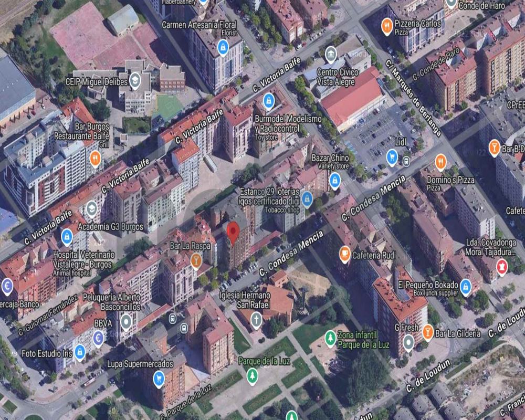Select the Cafetería Rudi coffee pin

coord(344,254)
